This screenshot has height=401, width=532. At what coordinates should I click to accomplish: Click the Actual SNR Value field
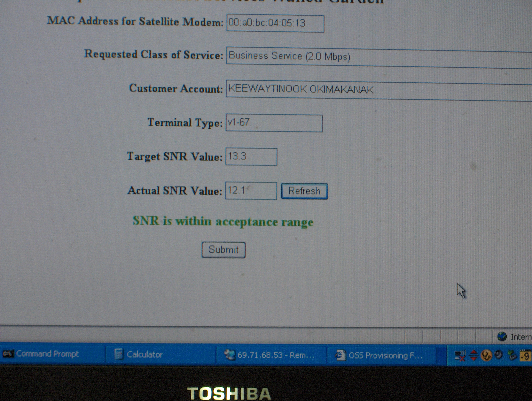click(251, 191)
